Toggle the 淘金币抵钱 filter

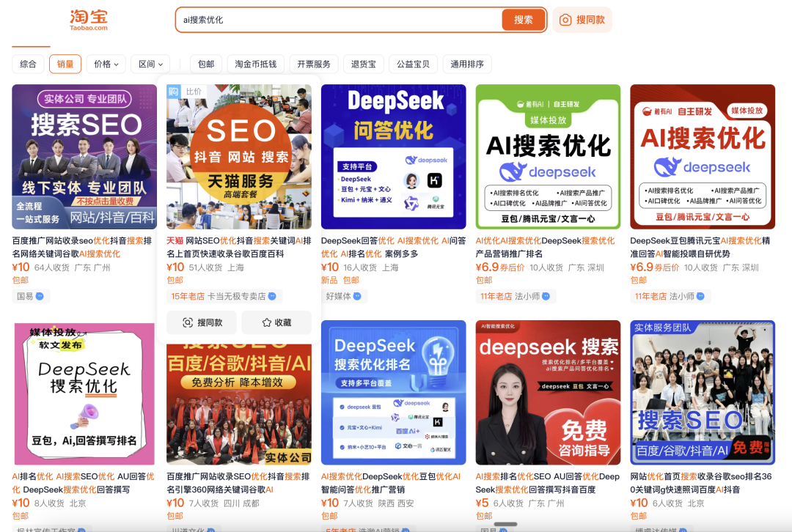click(256, 64)
